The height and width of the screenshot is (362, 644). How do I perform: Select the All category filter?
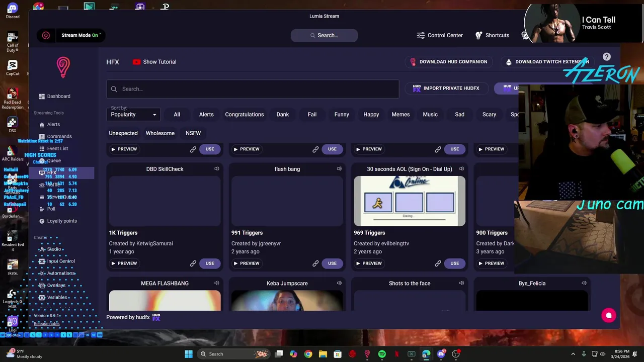(177, 114)
